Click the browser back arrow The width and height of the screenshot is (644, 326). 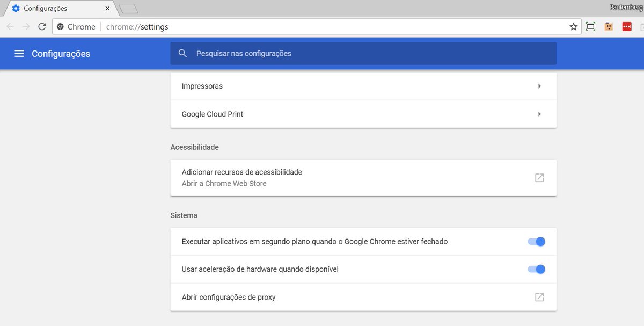click(x=10, y=26)
